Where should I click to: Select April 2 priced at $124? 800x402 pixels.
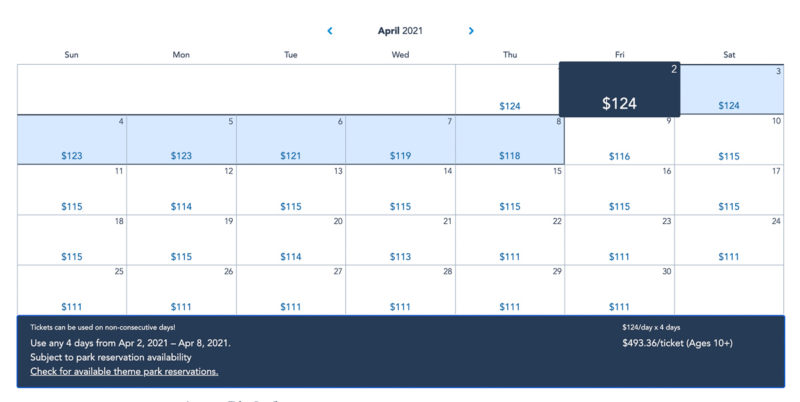[x=619, y=89]
